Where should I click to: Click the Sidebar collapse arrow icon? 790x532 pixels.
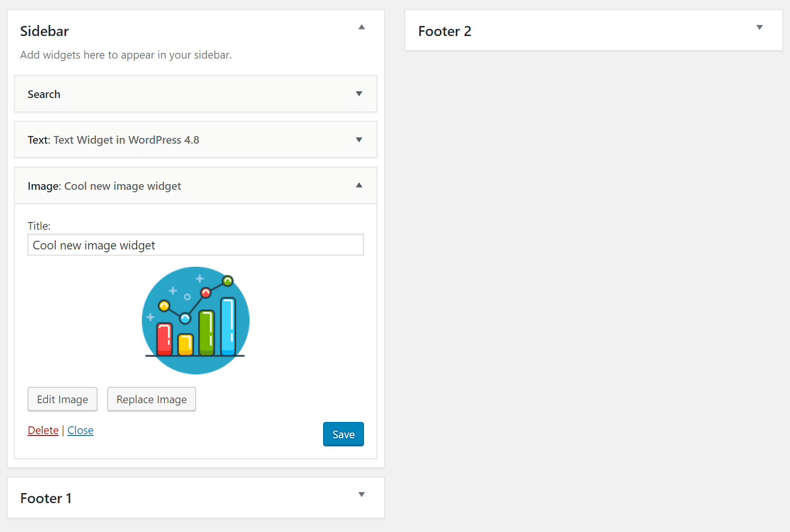362,27
